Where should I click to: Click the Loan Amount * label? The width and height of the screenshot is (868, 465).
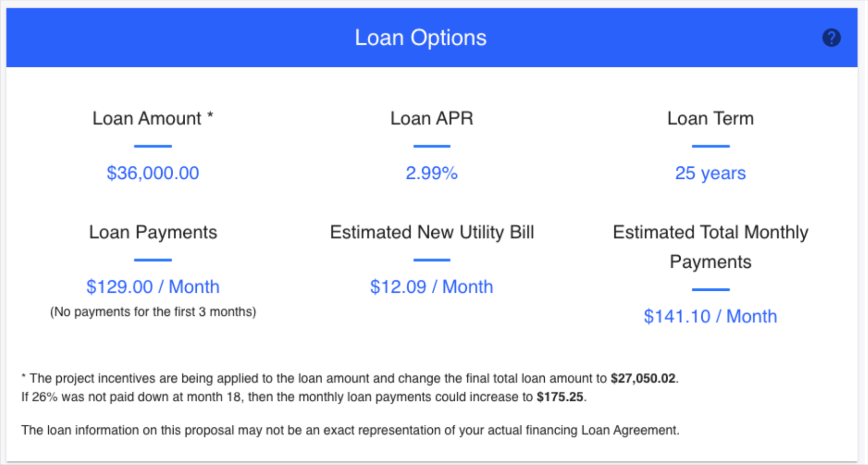tap(153, 118)
